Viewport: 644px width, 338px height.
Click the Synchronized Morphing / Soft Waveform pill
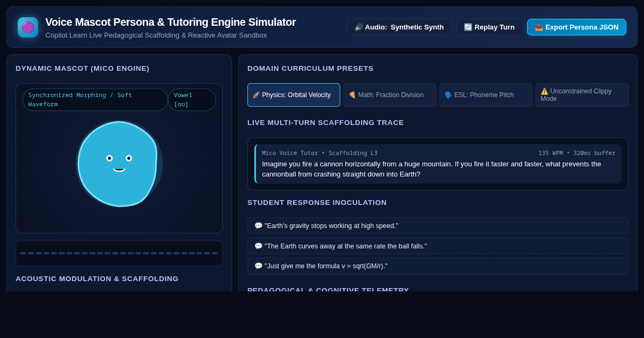pos(95,100)
